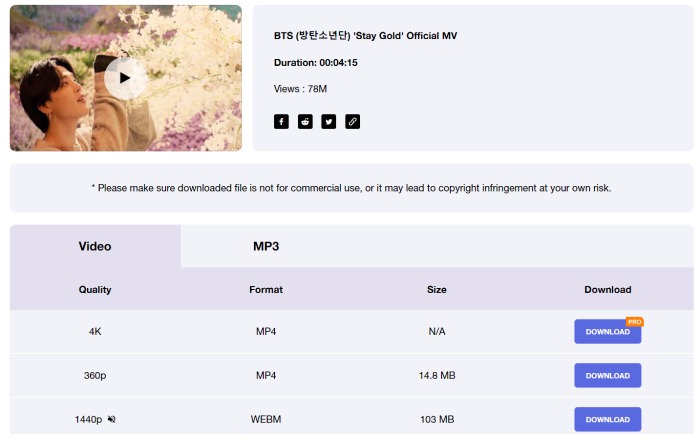Click the Format column header
The image size is (700, 434).
click(x=266, y=289)
